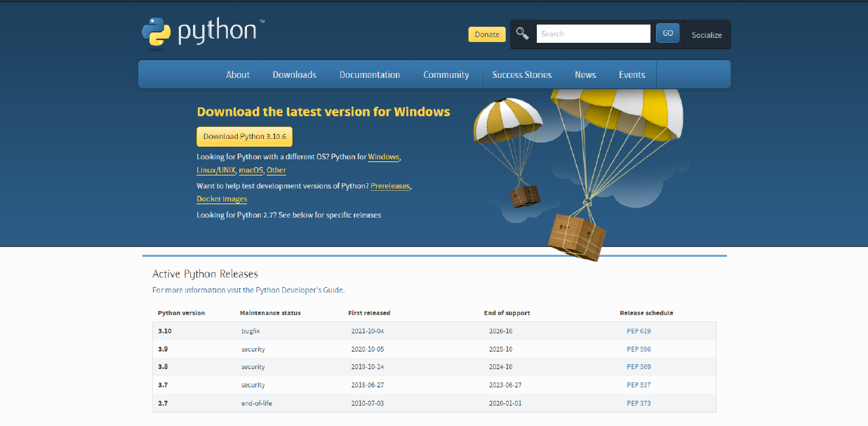This screenshot has width=868, height=426.
Task: Open the Prereleases link
Action: point(390,186)
